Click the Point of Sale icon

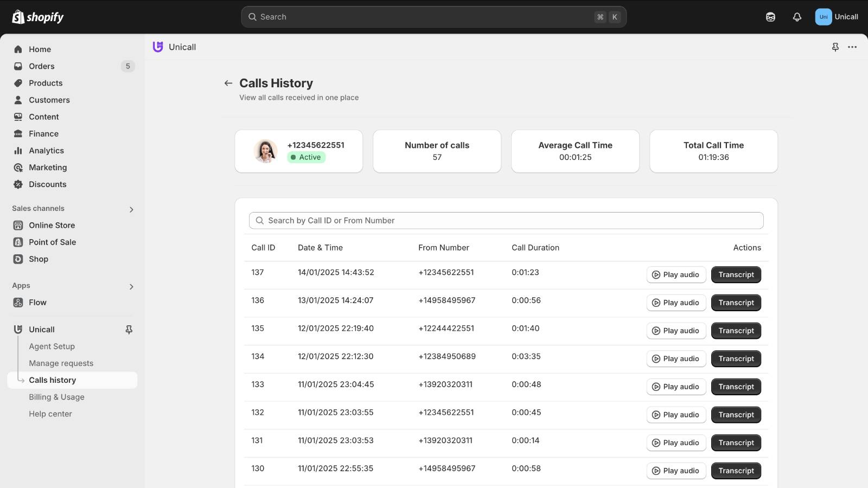coord(18,242)
